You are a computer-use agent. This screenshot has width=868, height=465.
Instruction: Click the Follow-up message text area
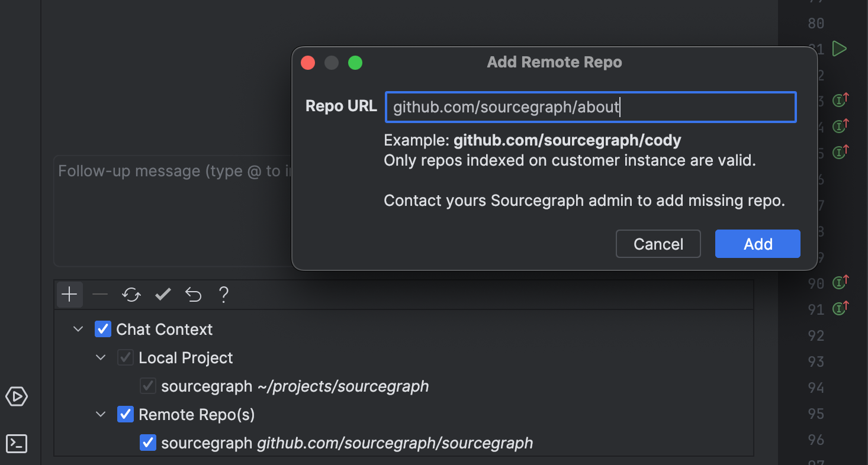click(x=173, y=211)
